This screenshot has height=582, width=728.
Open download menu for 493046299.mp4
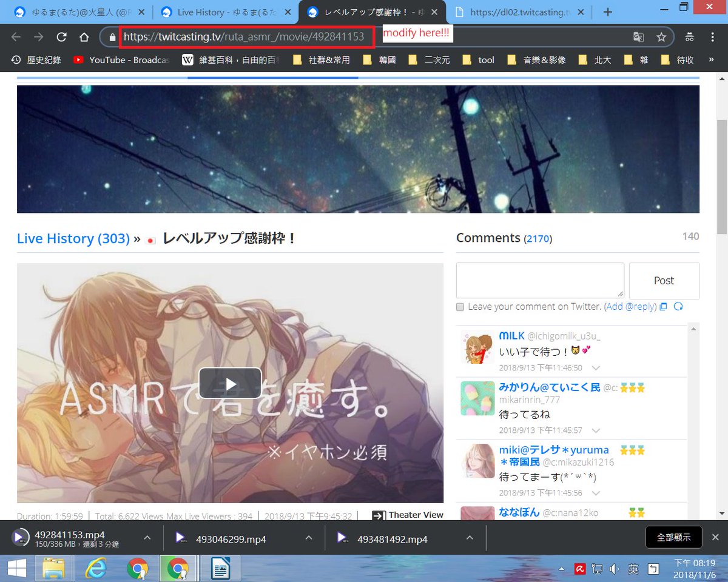click(309, 538)
